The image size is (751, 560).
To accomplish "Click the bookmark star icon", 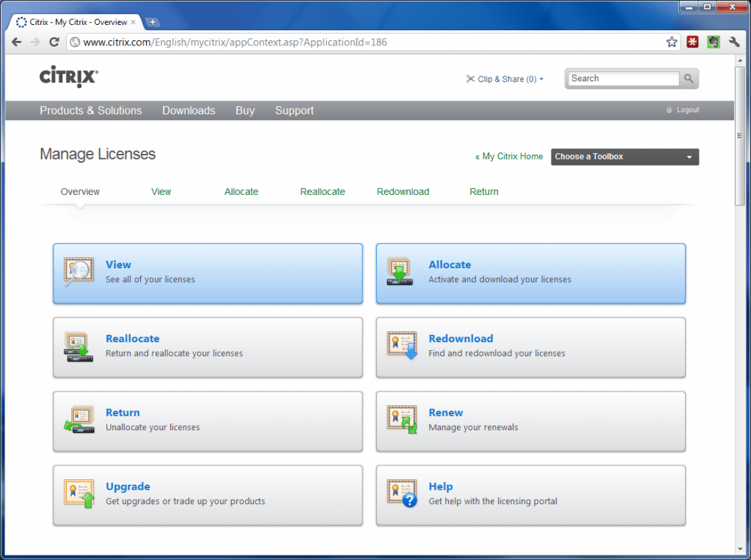I will pos(671,42).
